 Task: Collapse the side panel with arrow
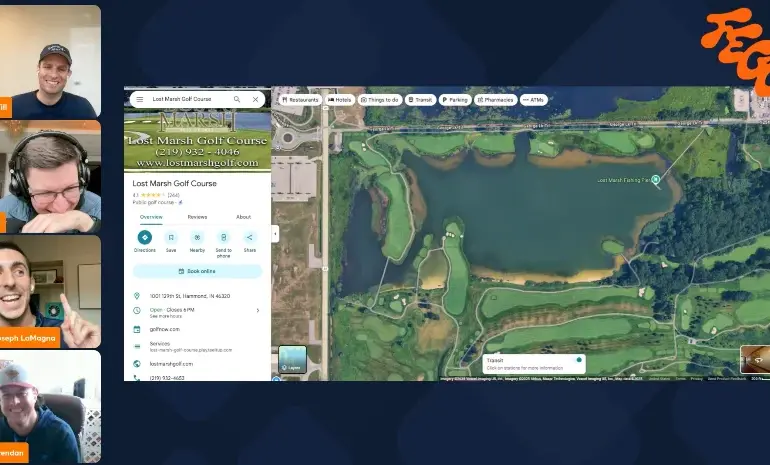click(275, 233)
